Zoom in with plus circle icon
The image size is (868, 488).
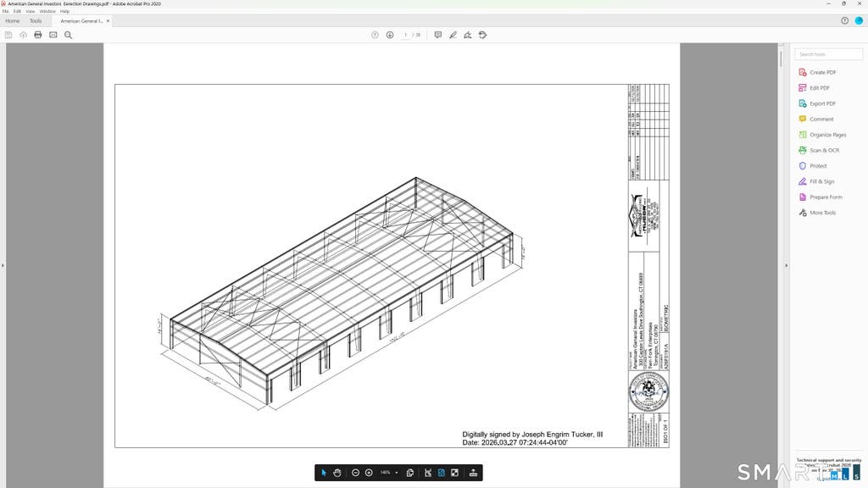(x=369, y=473)
